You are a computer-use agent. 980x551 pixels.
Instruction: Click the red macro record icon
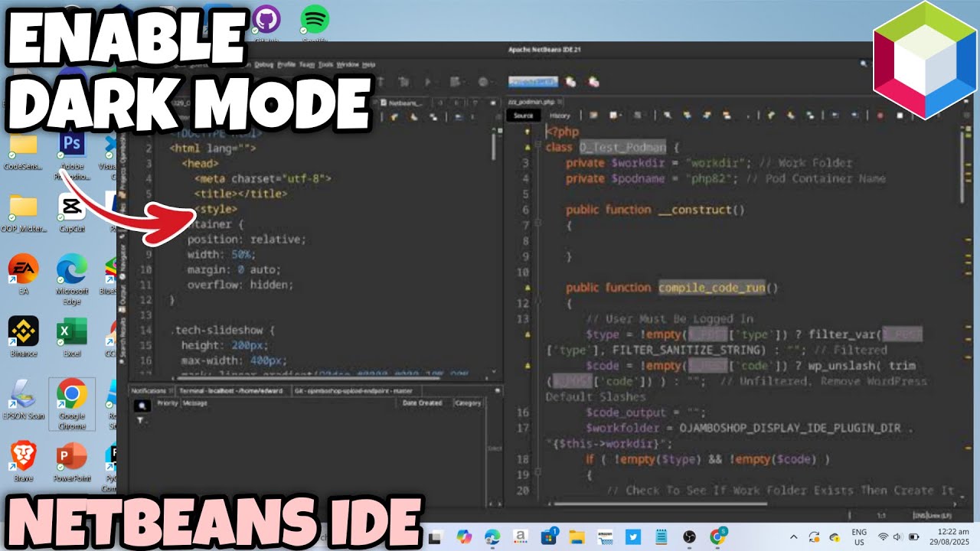(880, 116)
